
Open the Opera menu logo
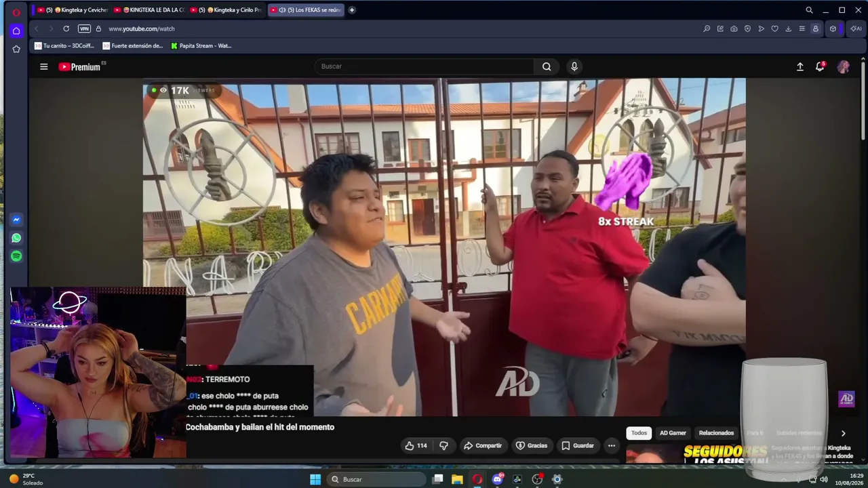[x=16, y=12]
